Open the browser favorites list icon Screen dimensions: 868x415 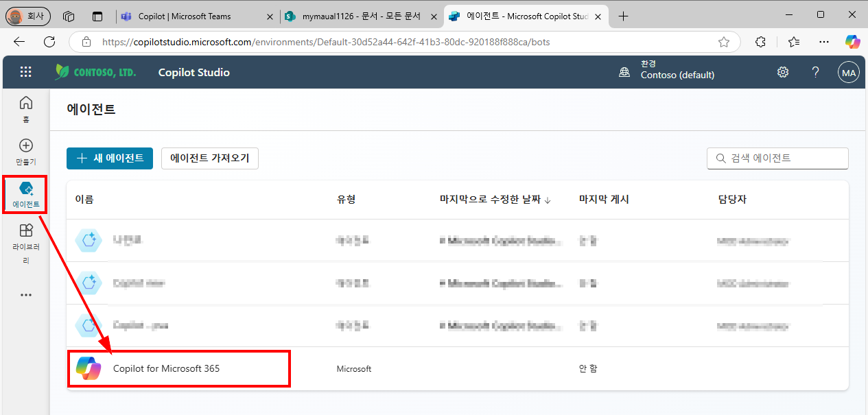794,42
